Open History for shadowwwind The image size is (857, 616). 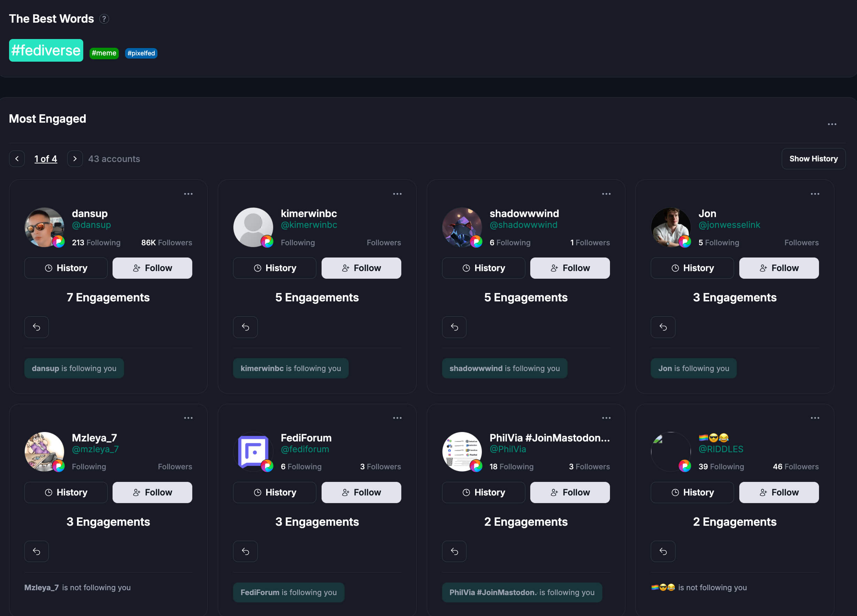point(483,268)
